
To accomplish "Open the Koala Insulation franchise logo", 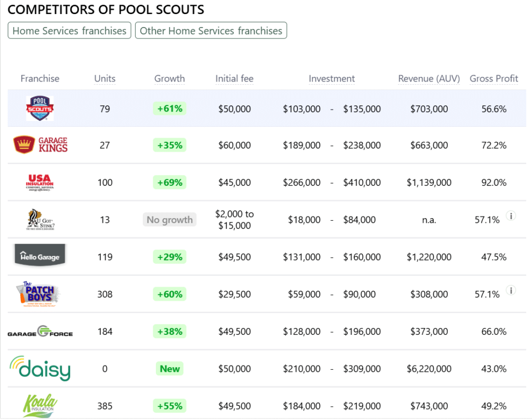I will (x=40, y=406).
